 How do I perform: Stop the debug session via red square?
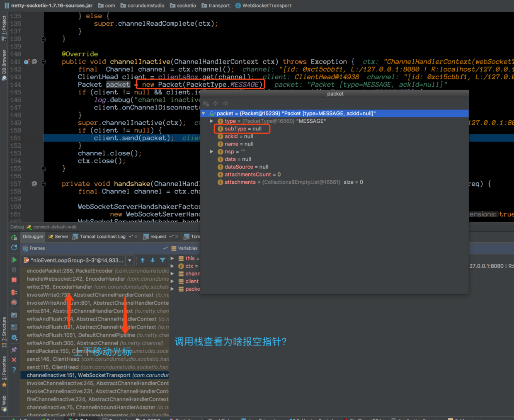[14, 280]
